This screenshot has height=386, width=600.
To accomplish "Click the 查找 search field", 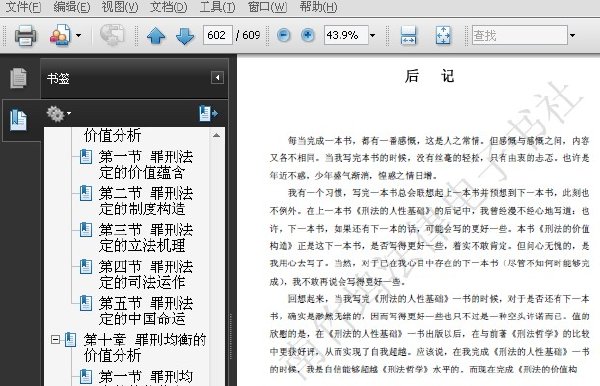I will coord(520,35).
